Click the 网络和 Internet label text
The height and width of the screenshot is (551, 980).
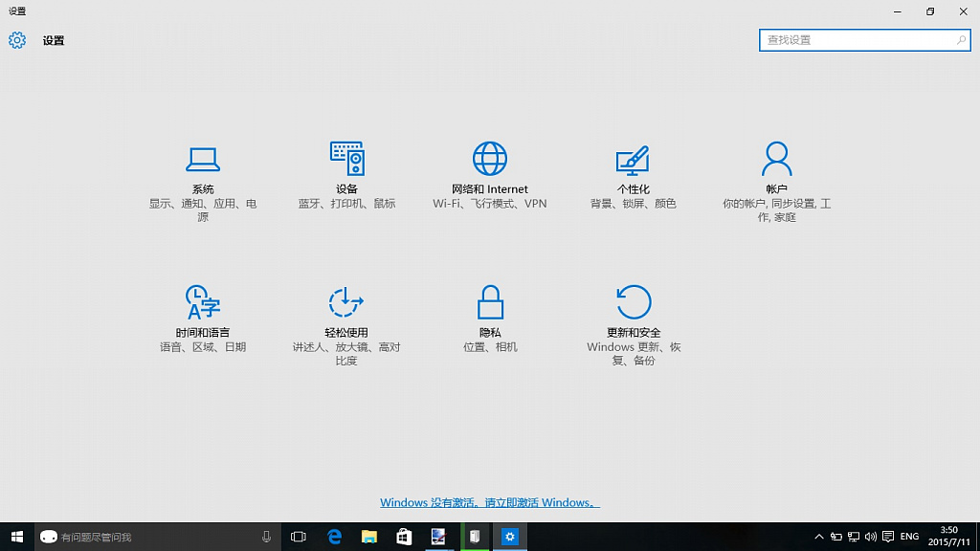coord(490,188)
